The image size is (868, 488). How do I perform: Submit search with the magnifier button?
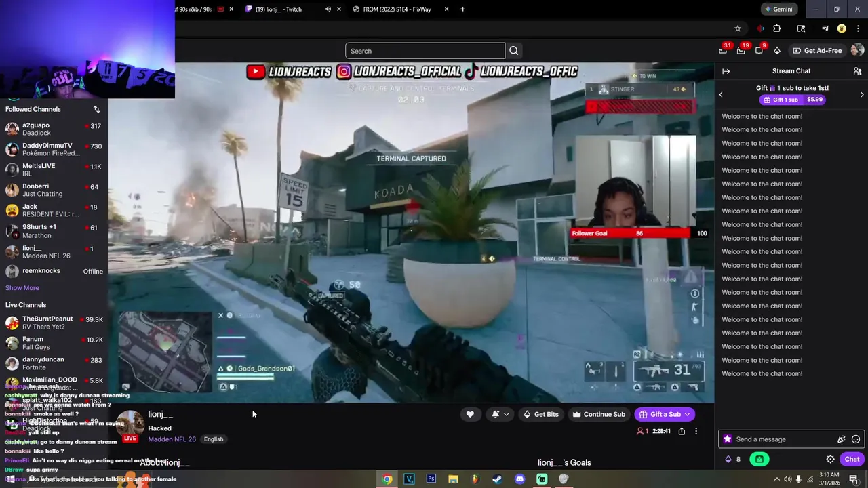click(x=514, y=51)
